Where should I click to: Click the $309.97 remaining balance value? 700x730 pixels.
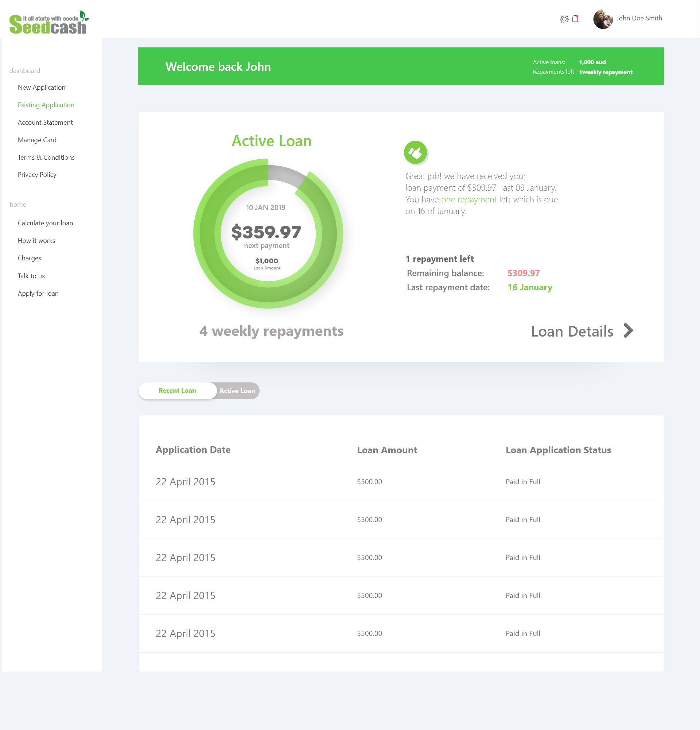(x=524, y=273)
